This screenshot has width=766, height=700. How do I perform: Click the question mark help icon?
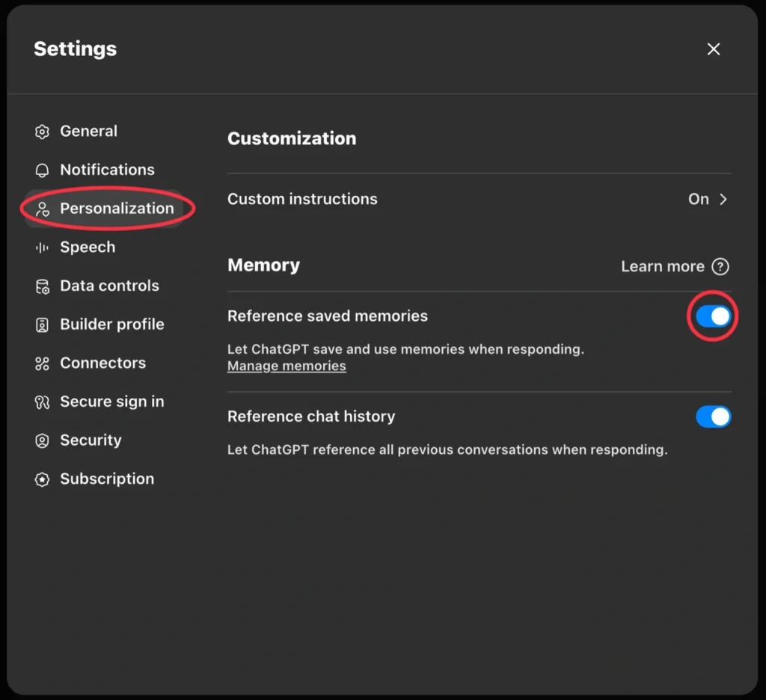720,267
